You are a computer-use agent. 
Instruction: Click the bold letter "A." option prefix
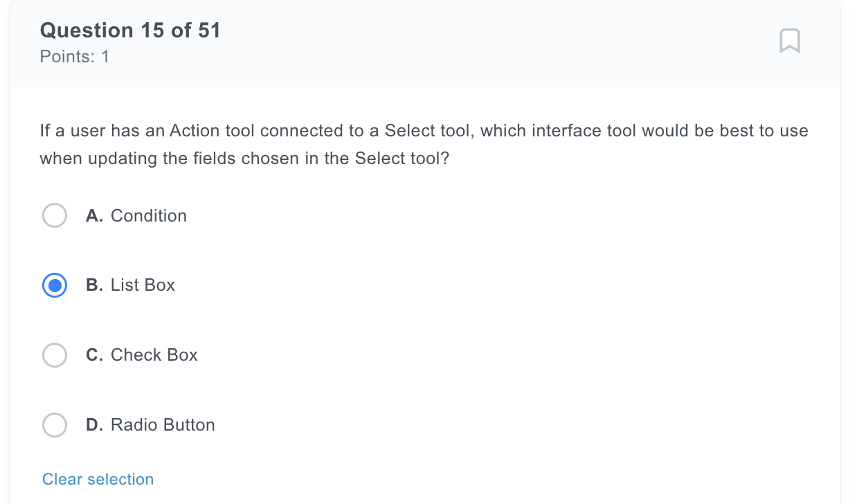pos(95,216)
